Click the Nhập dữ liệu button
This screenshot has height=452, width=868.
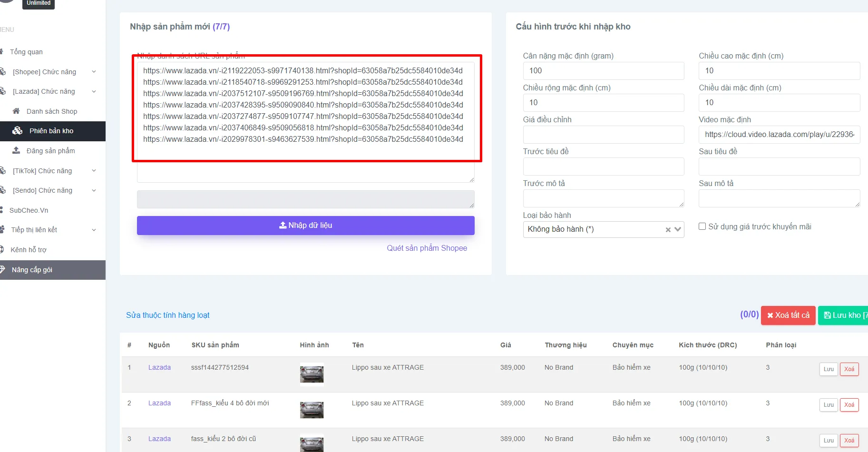click(x=306, y=226)
